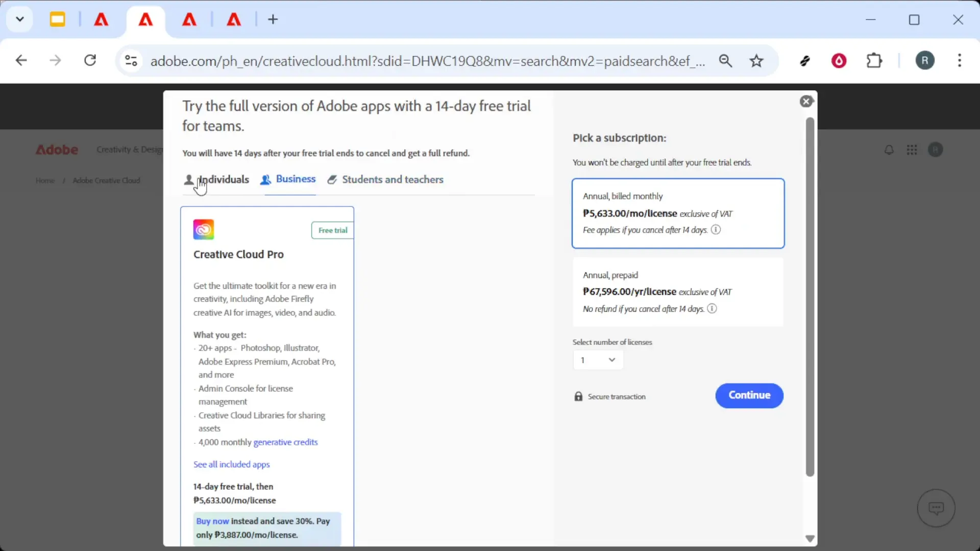This screenshot has width=980, height=551.
Task: Click the scroll down arrow in dialog
Action: coord(810,538)
